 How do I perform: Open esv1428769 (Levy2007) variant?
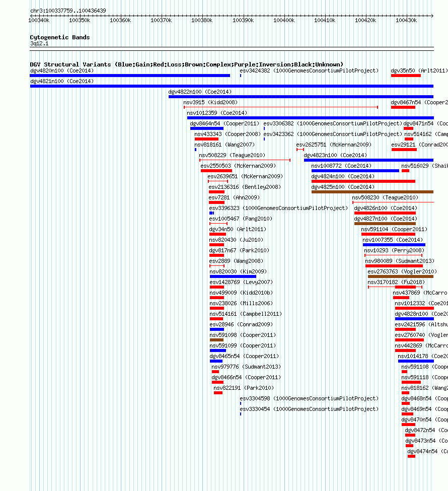pos(242,283)
